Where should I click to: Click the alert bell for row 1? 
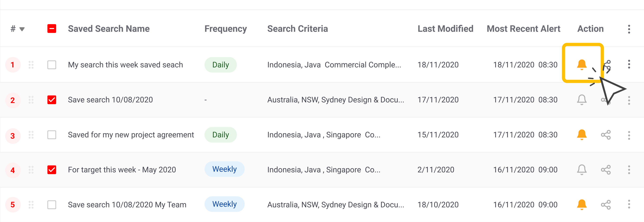coord(581,65)
